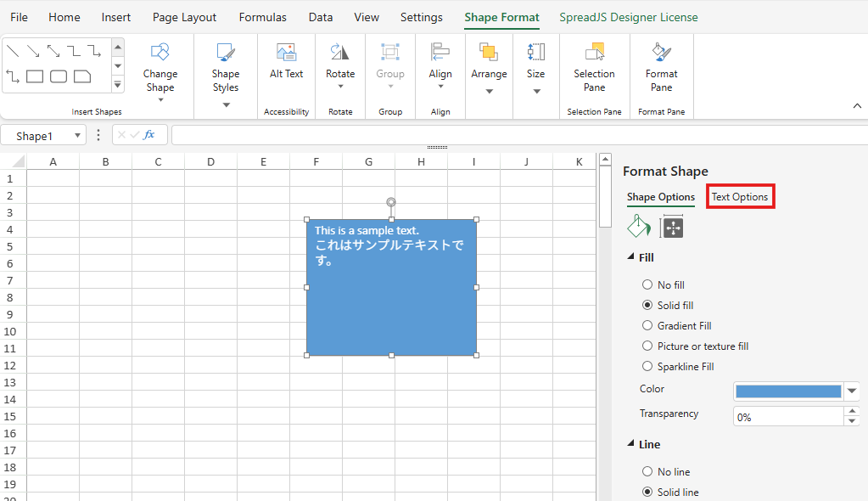The image size is (868, 501).
Task: Increase Transparency with the up stepper
Action: pyautogui.click(x=852, y=411)
